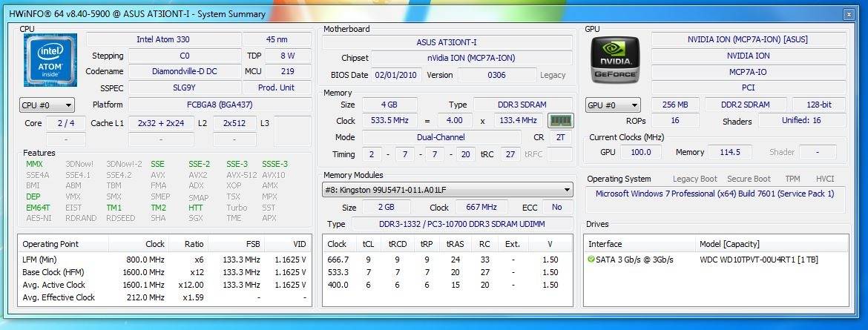868x330 pixels.
Task: Click the FCBGA8 (BGA437) platform field
Action: coord(220,105)
